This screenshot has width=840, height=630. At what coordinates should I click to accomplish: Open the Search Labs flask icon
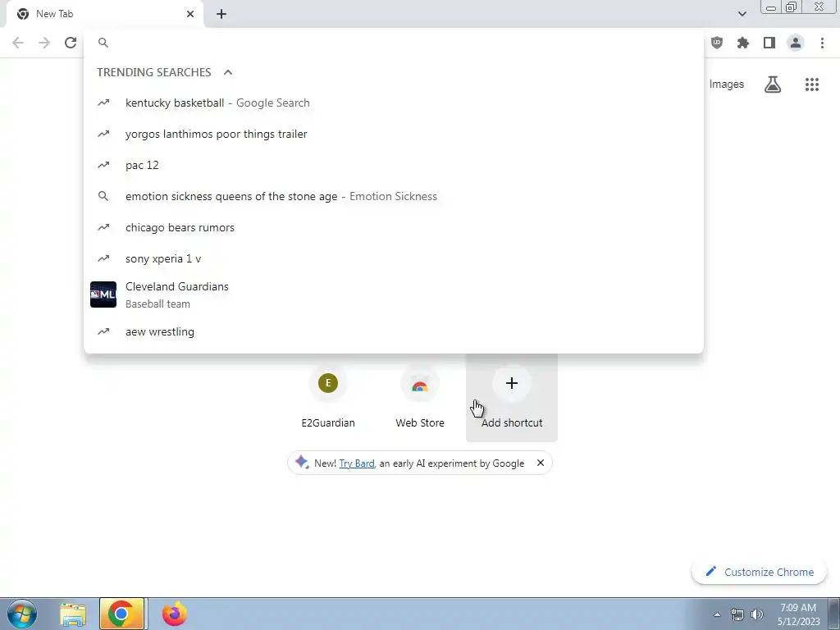(x=773, y=84)
